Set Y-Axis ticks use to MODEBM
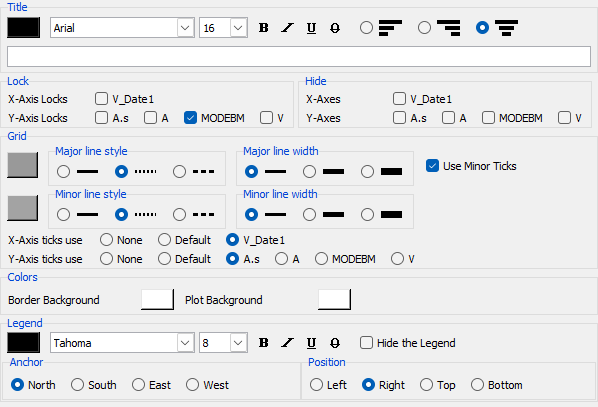Viewport: 598px width, 407px height. [321, 259]
